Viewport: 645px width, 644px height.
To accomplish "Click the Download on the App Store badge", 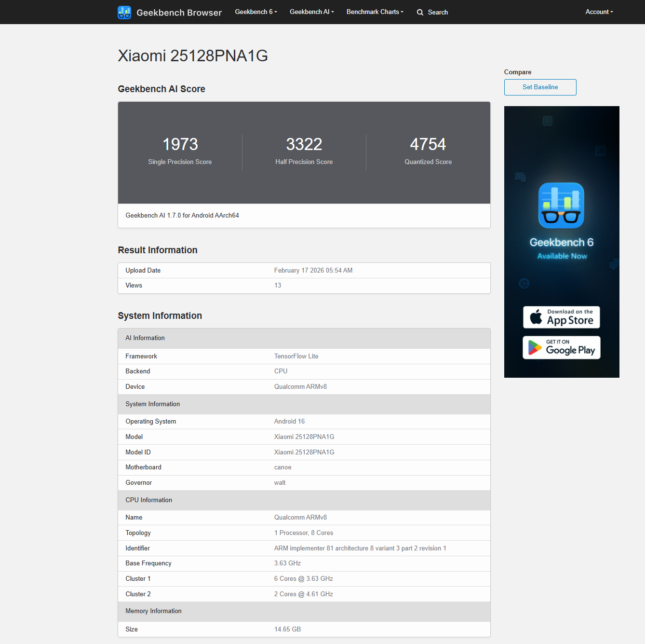I will (x=561, y=317).
